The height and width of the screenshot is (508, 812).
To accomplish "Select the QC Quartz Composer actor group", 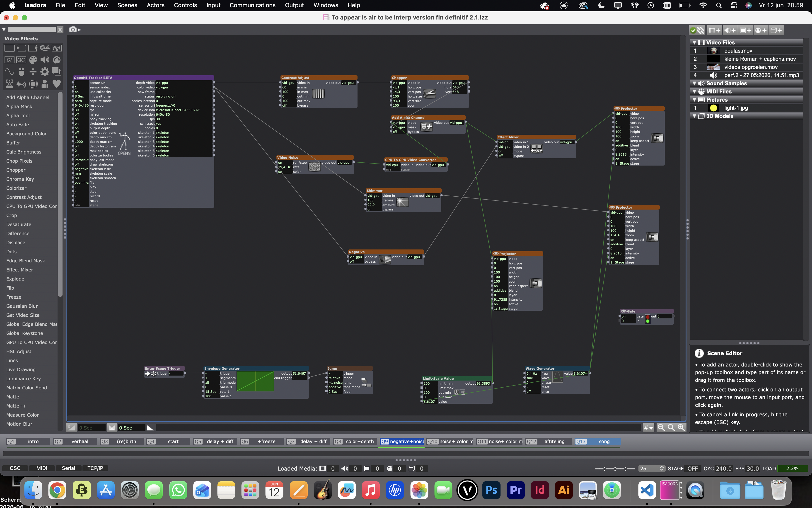I will pos(21,60).
